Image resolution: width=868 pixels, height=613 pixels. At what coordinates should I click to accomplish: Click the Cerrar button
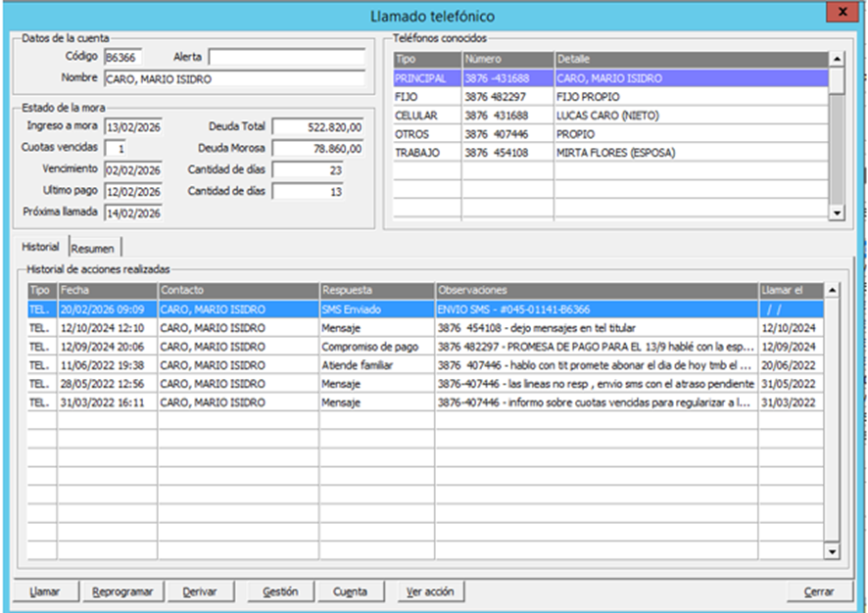pos(819,591)
